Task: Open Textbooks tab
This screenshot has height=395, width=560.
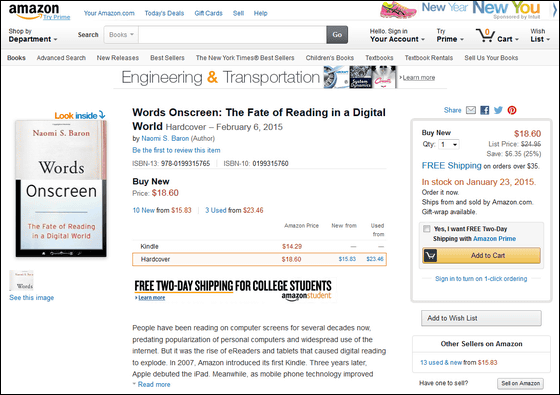Action: (x=379, y=58)
